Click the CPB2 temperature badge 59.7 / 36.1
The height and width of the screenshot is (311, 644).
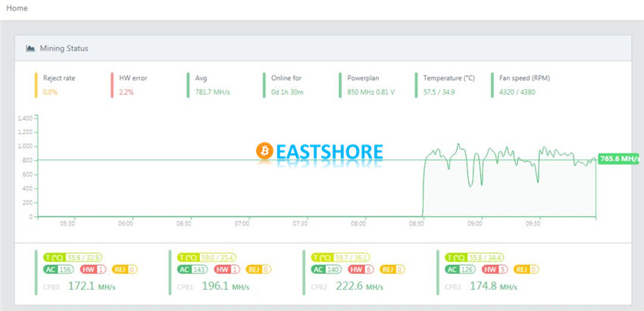point(341,258)
